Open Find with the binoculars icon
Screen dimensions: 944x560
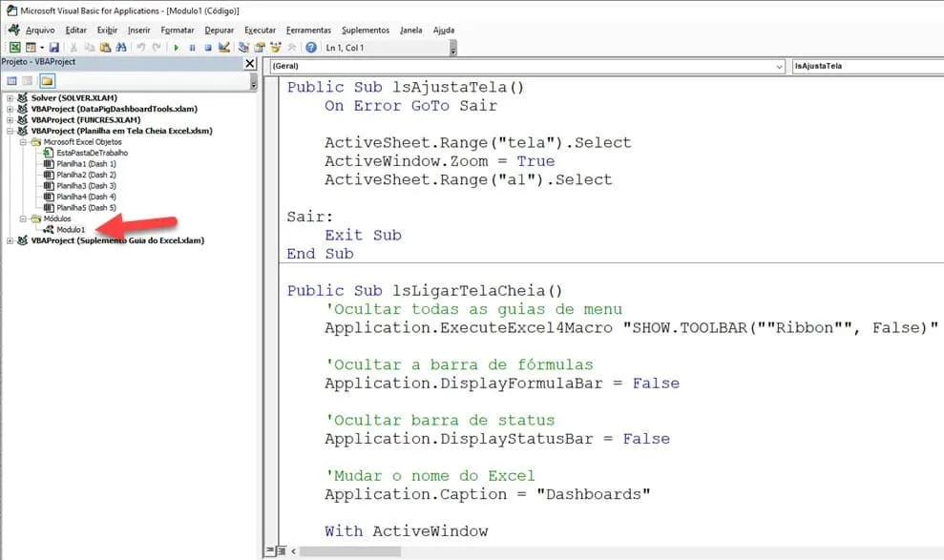[x=121, y=48]
